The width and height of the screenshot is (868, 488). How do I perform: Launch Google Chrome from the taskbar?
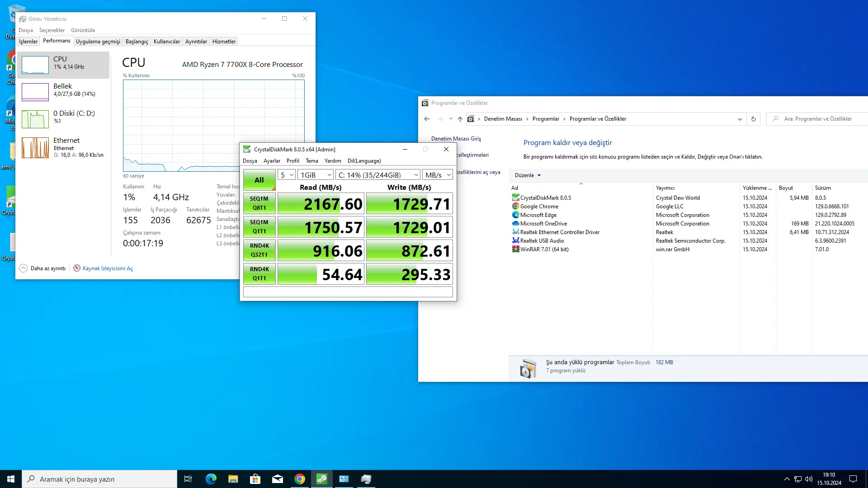click(299, 479)
